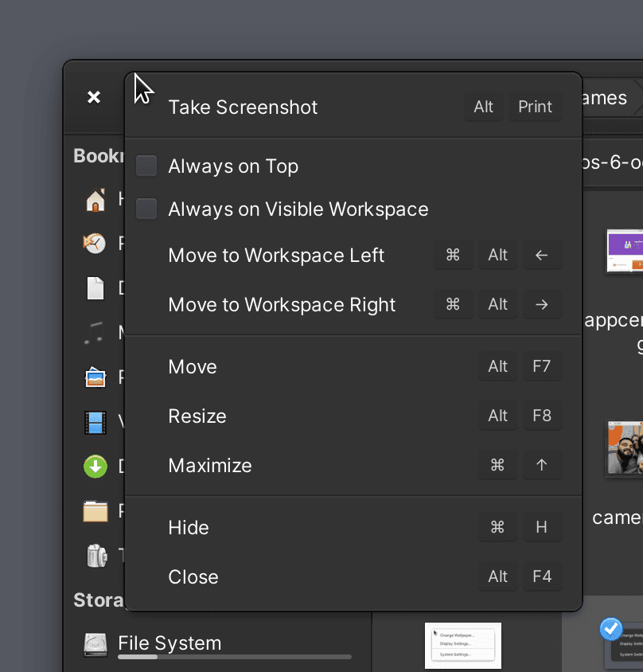The image size is (643, 672).
Task: Open the plain folder icon below Downloads
Action: [95, 511]
